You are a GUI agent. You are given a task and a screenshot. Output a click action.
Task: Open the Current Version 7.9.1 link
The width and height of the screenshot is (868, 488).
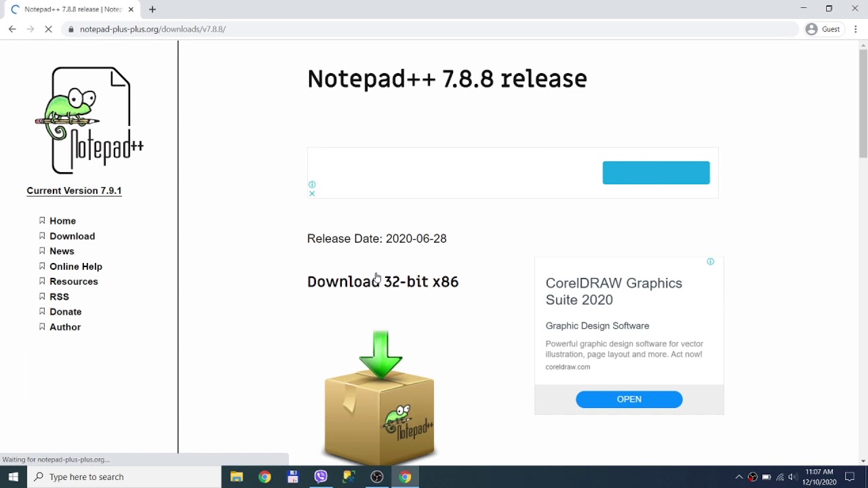click(74, 190)
